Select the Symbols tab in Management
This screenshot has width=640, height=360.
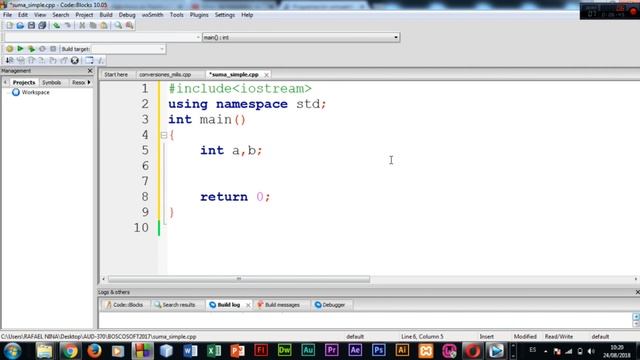[52, 82]
